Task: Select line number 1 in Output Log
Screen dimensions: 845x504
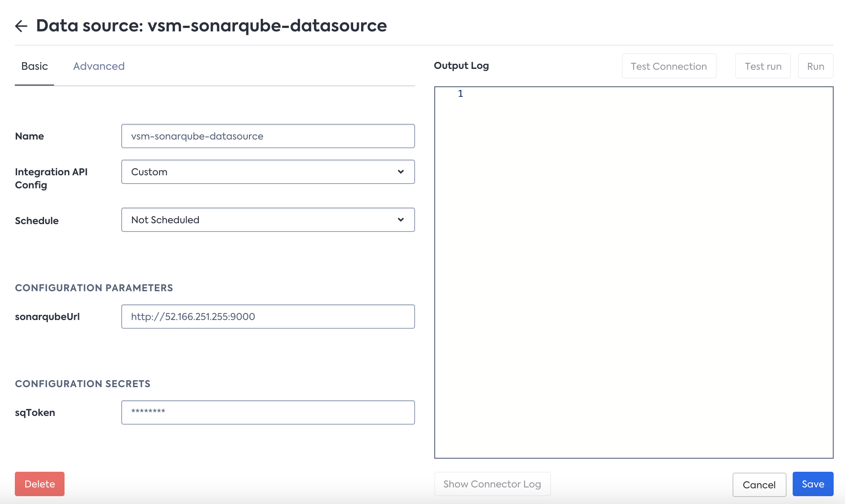Action: [460, 93]
